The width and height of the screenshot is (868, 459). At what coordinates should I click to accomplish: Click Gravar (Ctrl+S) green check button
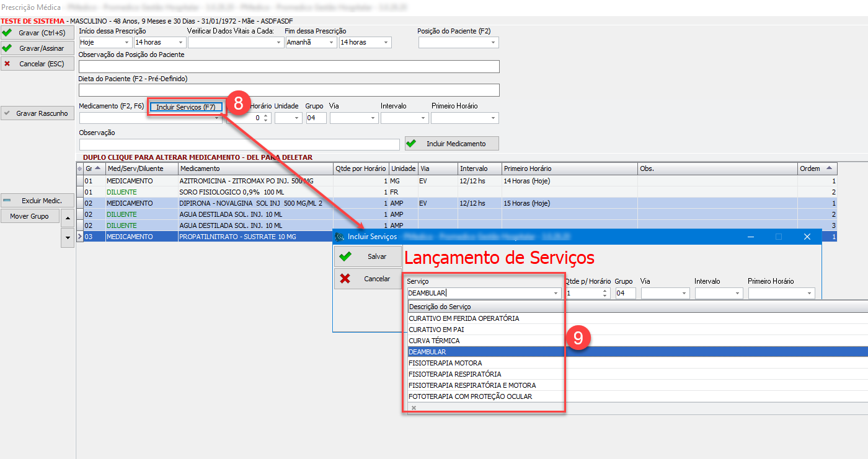[x=37, y=33]
